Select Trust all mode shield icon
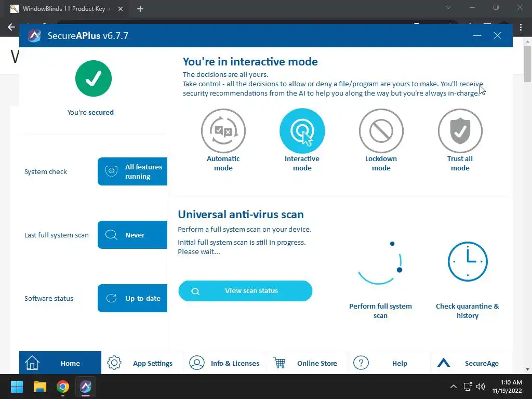The height and width of the screenshot is (399, 532). (460, 131)
